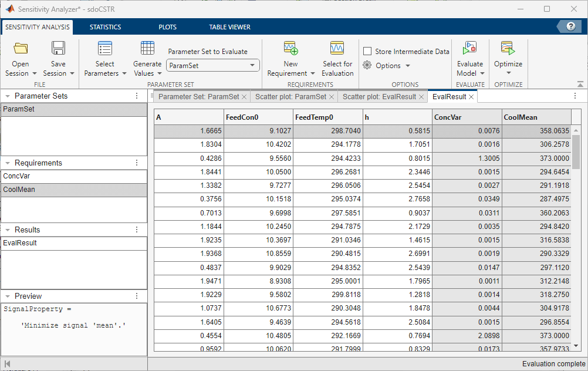Click the Select Parameters list icon

[104, 48]
